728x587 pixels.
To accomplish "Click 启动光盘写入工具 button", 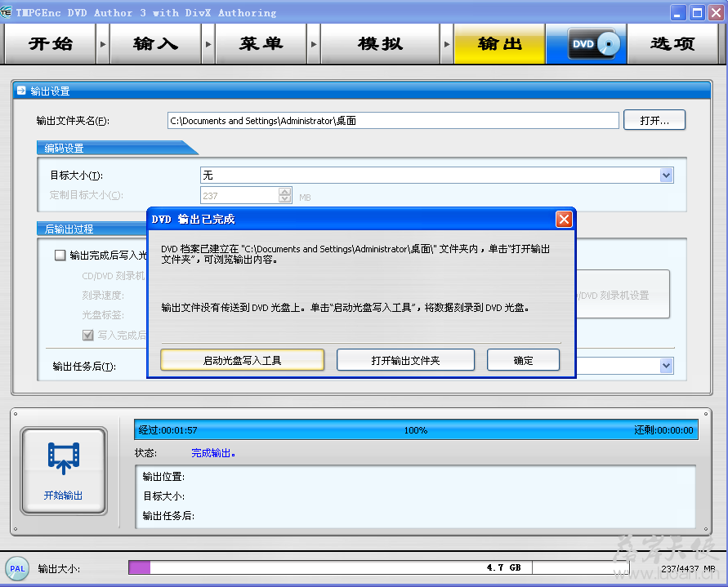I will coord(243,360).
